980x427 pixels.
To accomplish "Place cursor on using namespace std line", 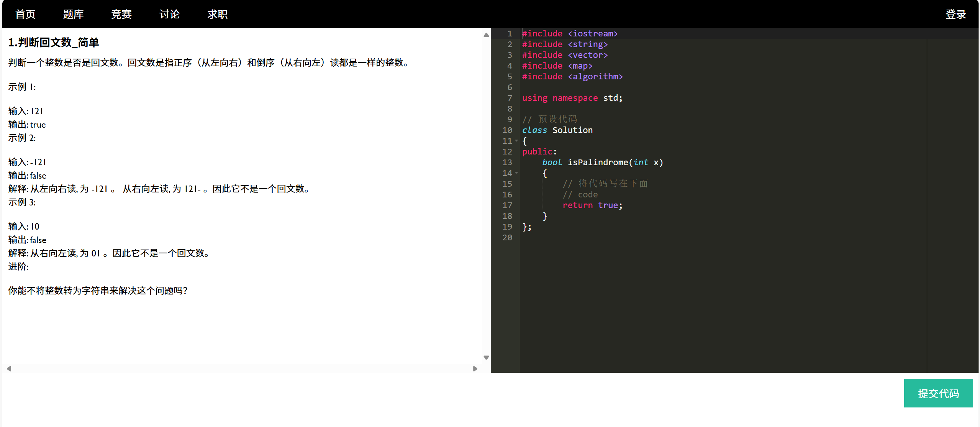I will point(572,98).
